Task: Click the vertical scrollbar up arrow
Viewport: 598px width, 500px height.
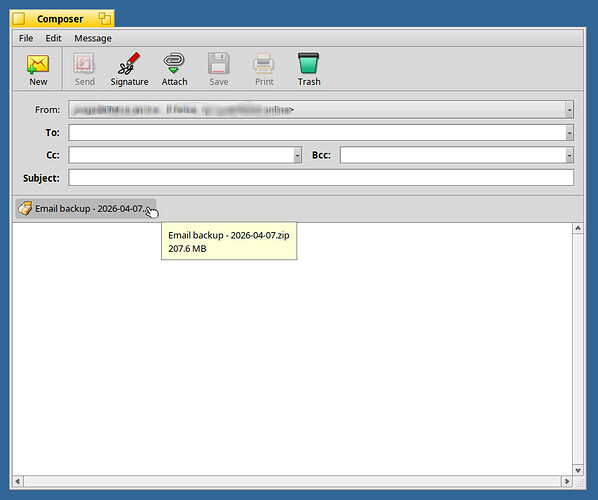Action: pos(578,228)
